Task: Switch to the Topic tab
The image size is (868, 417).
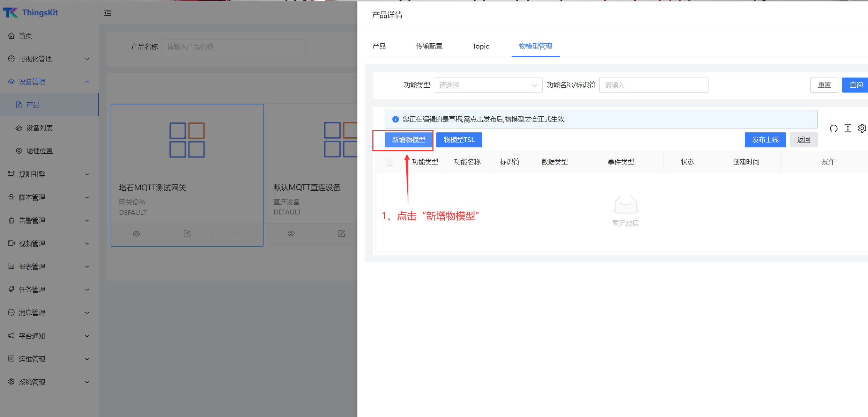Action: (480, 46)
